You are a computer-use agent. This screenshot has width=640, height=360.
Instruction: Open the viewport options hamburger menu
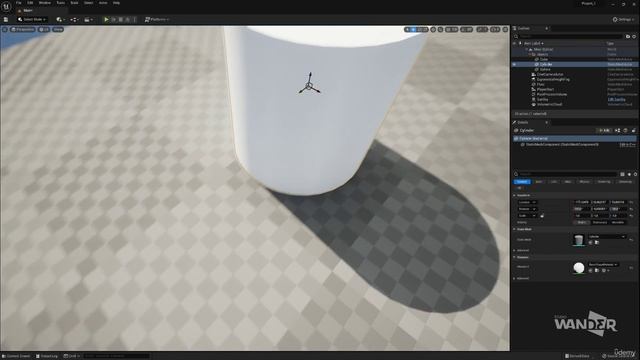click(x=5, y=29)
